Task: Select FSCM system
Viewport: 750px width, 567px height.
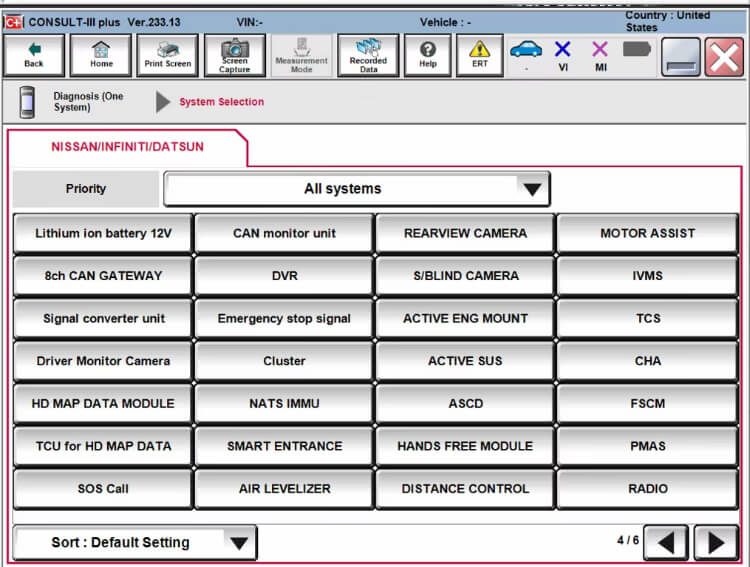Action: (647, 403)
